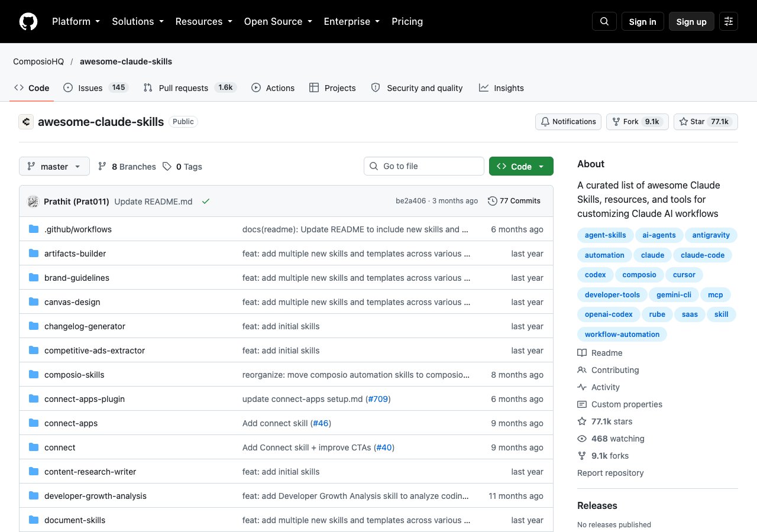Open the GitHub home logo
This screenshot has width=757, height=532.
click(28, 21)
